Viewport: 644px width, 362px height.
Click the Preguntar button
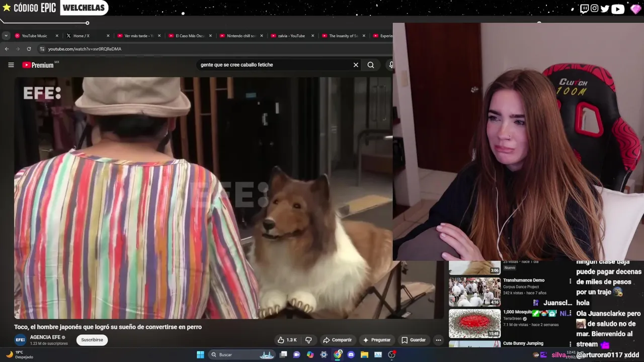coord(376,340)
